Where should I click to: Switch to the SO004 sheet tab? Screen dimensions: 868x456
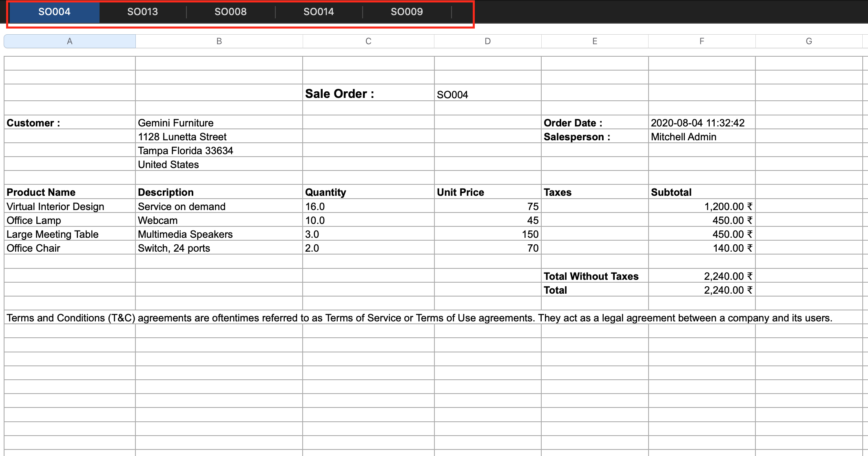[54, 12]
